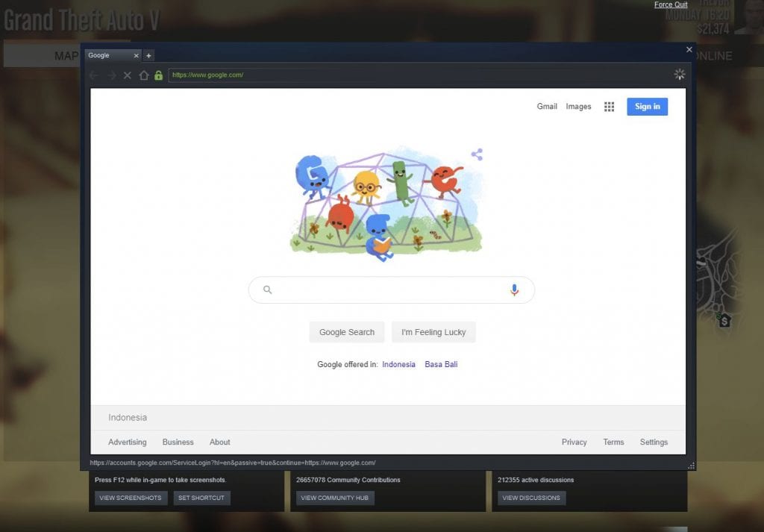
Task: Select the MAP tab in game menu
Action: (66, 56)
